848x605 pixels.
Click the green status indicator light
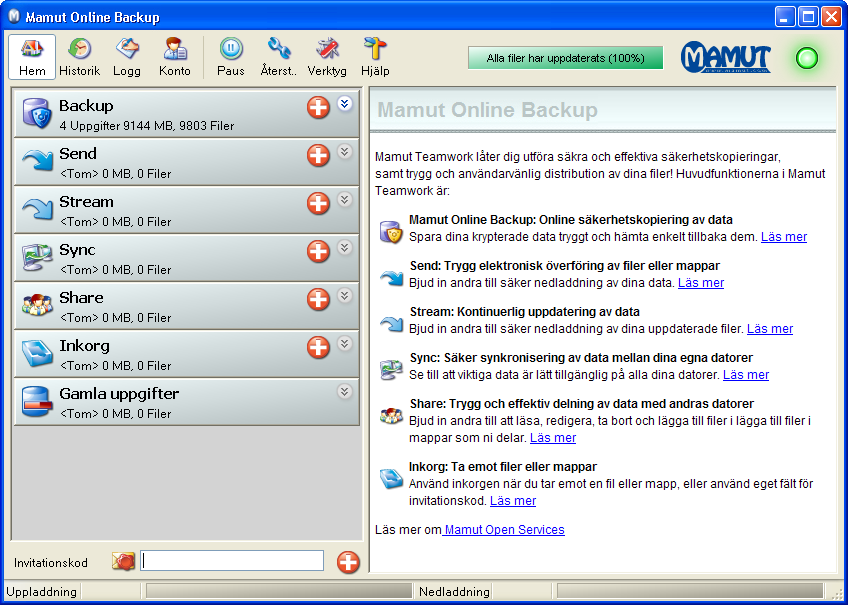(x=807, y=58)
